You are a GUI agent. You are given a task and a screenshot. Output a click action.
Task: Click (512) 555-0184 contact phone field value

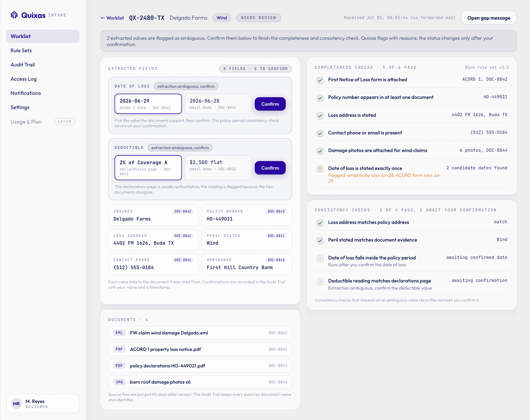[133, 267]
